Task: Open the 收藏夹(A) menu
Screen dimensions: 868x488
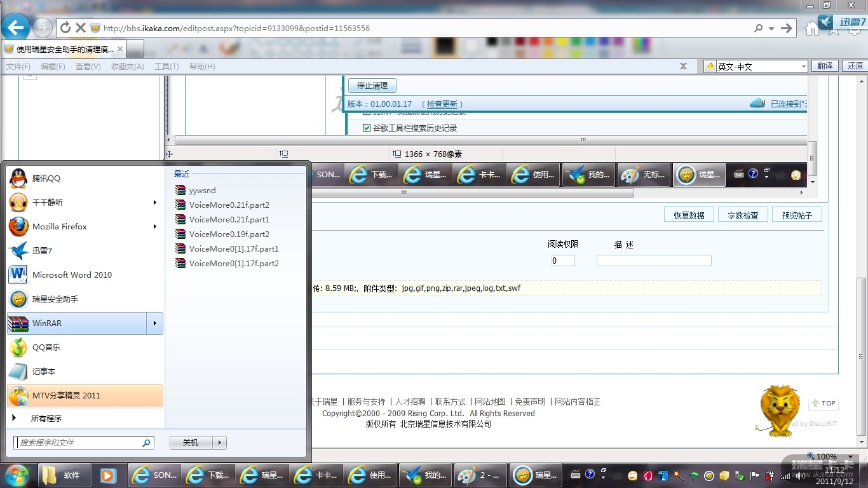Action: tap(128, 66)
